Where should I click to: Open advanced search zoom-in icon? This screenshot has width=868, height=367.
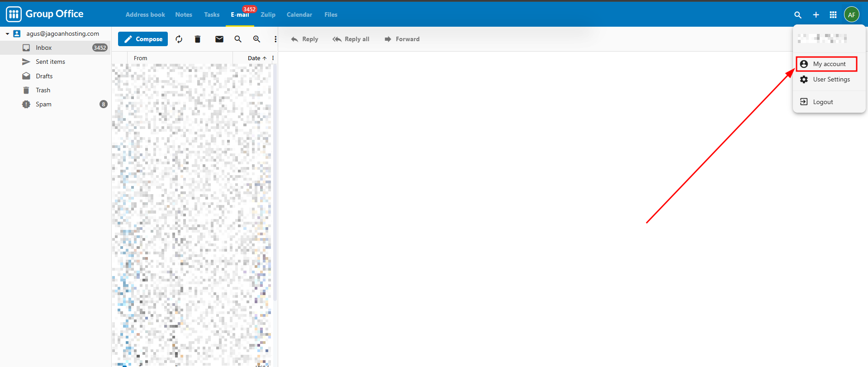(x=256, y=39)
